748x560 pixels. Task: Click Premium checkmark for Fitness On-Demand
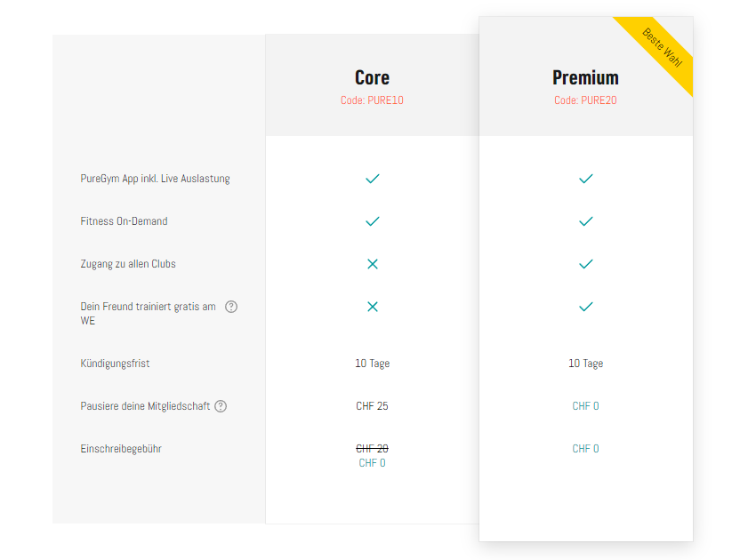(x=585, y=221)
